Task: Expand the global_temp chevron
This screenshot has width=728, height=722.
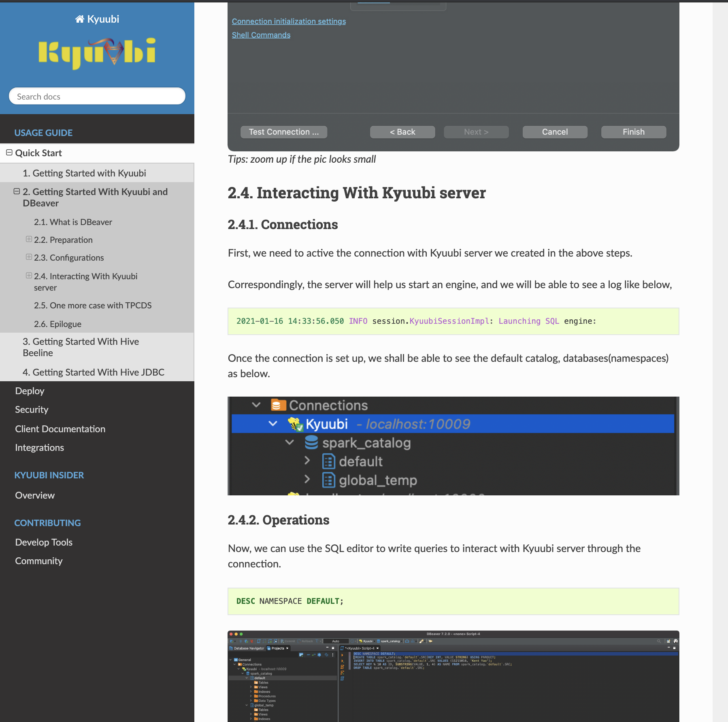Action: 307,479
